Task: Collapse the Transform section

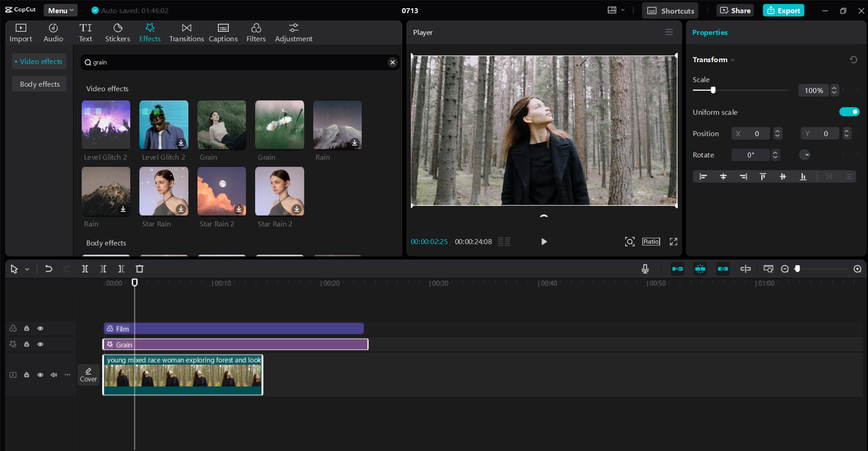Action: coord(732,60)
